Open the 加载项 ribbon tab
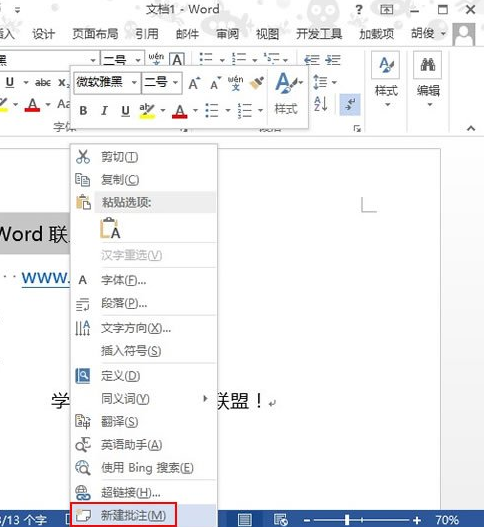Screen dimensions: 498x527 (x=376, y=34)
